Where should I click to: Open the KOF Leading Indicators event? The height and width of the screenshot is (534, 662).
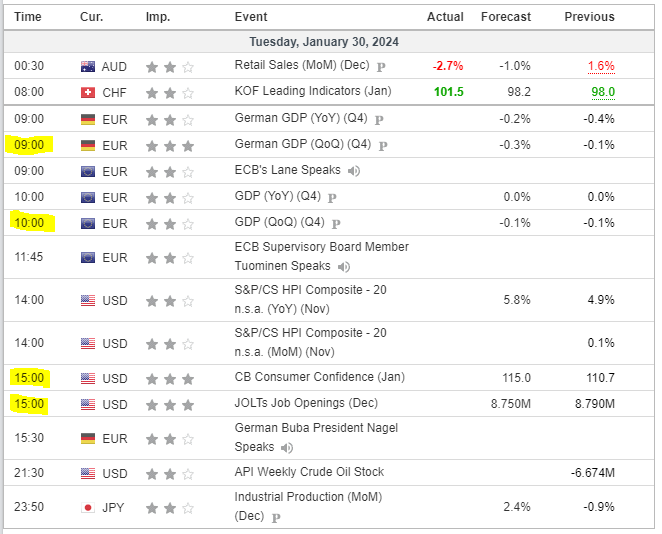[x=312, y=92]
